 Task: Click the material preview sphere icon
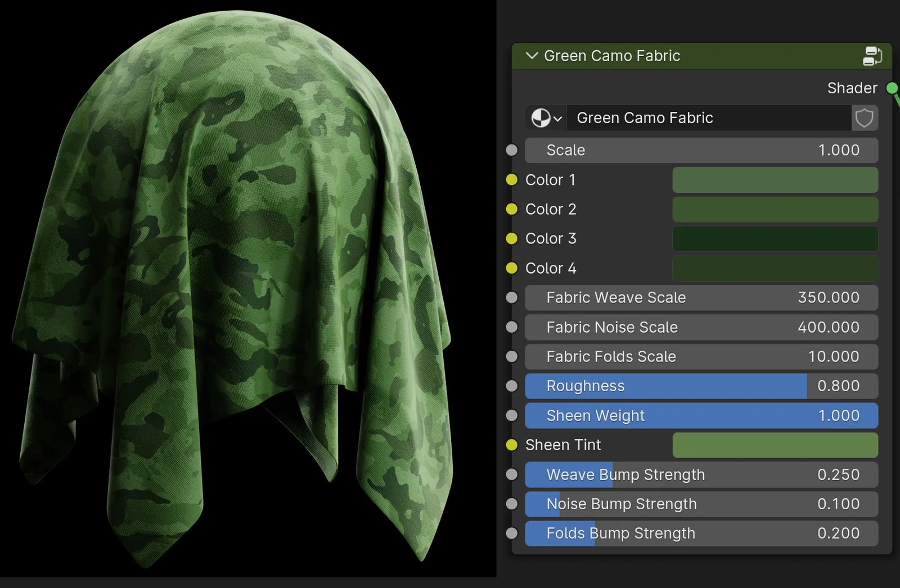click(539, 118)
